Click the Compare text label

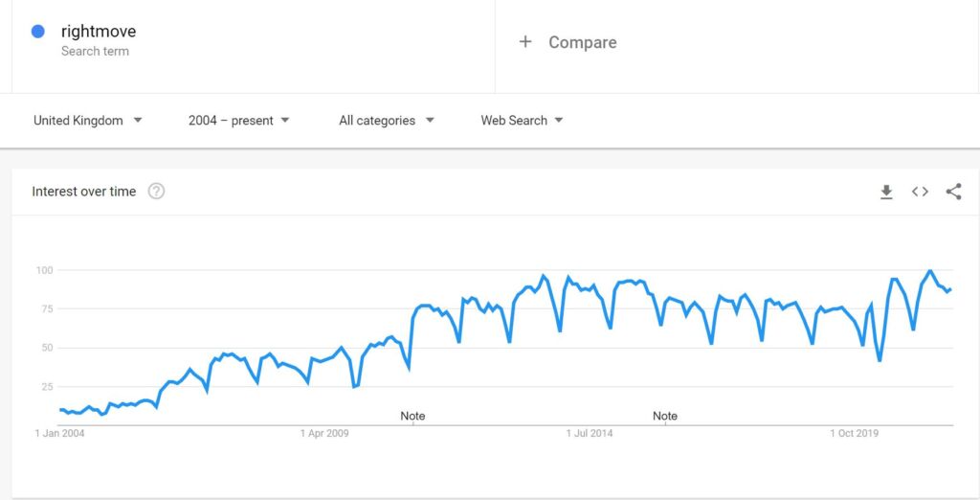(582, 42)
